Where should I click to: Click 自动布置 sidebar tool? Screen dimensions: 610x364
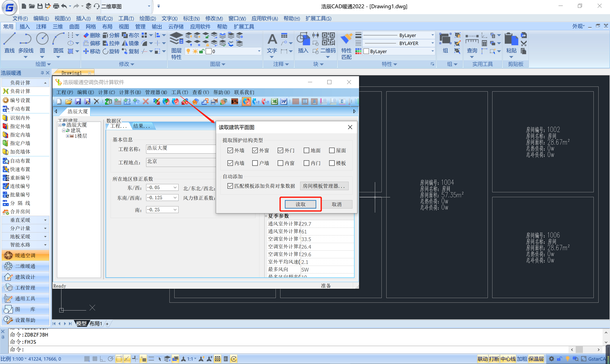tap(20, 161)
